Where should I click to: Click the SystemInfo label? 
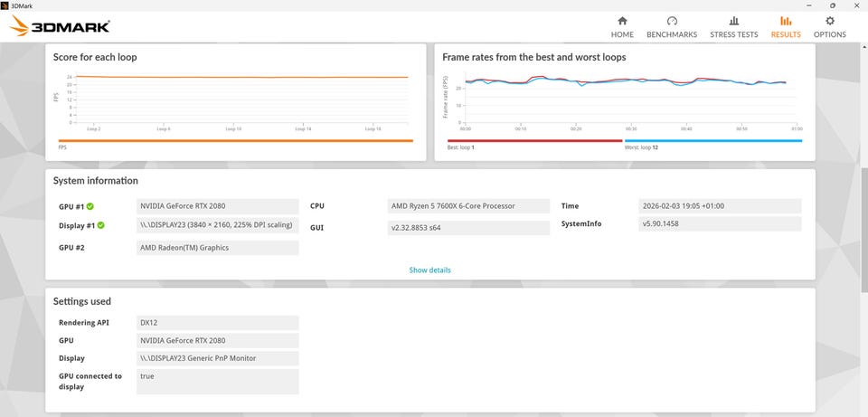click(x=581, y=223)
